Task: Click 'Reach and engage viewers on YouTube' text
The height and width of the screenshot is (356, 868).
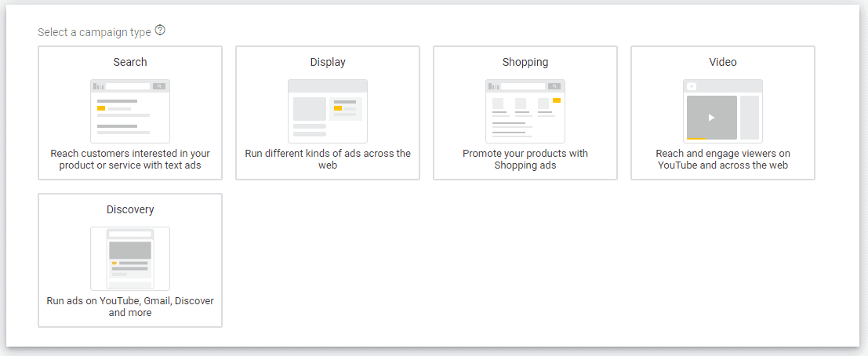Action: 723,159
